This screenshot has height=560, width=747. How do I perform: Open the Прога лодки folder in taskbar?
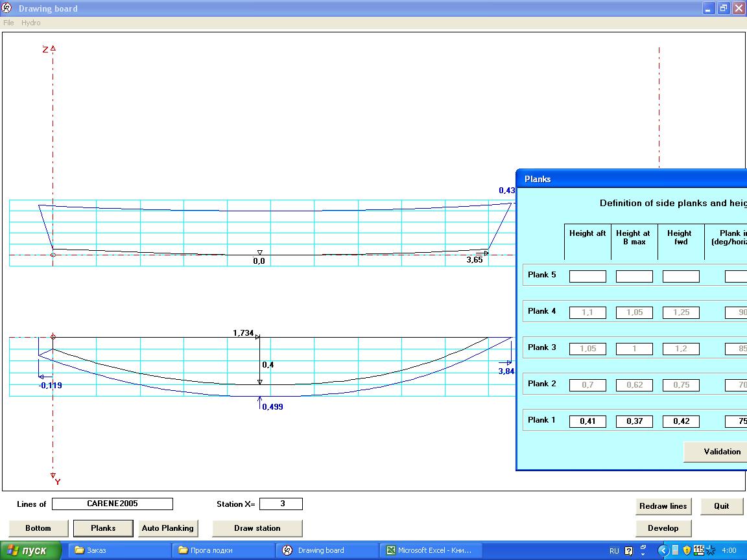(223, 550)
